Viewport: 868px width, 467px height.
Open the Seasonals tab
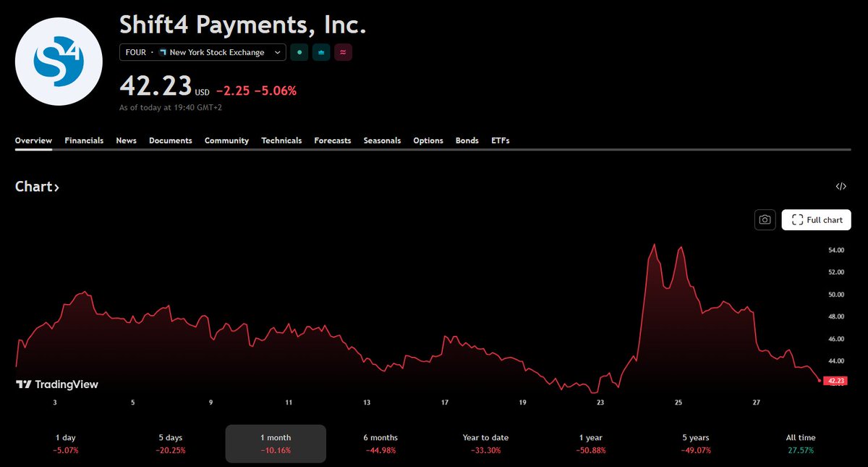(382, 140)
